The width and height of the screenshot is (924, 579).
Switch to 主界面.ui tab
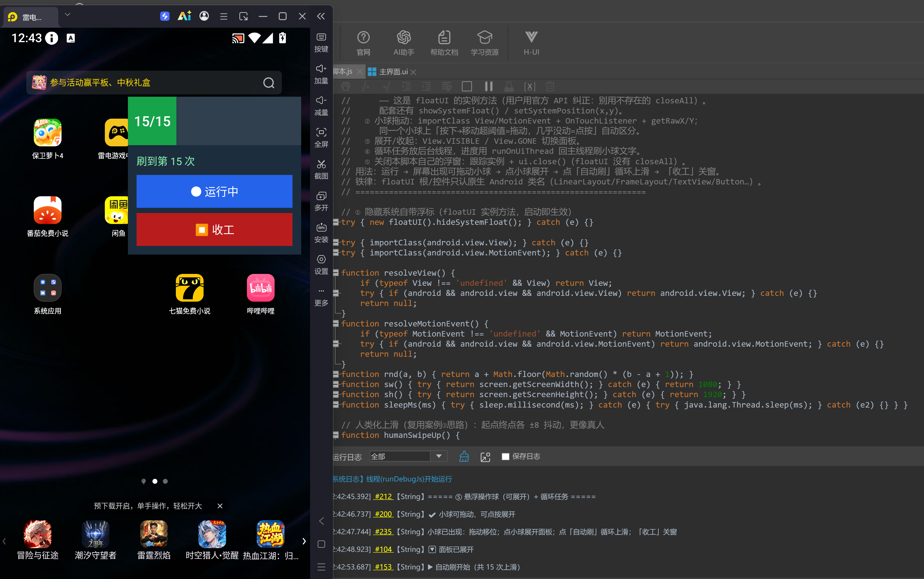pyautogui.click(x=388, y=72)
